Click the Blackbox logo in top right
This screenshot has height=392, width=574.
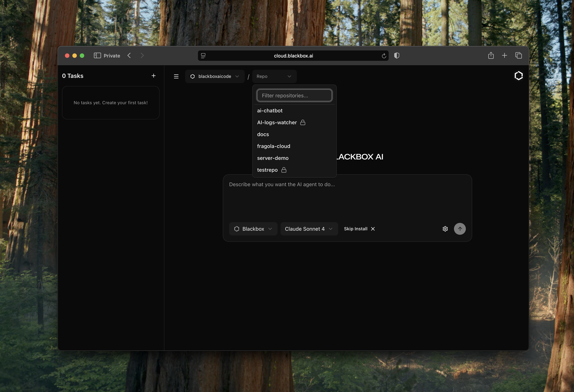(518, 76)
